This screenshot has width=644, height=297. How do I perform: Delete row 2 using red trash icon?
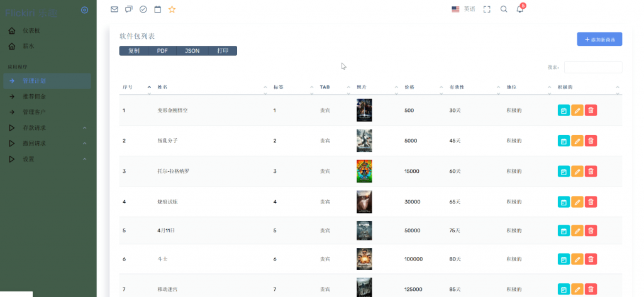pyautogui.click(x=591, y=141)
